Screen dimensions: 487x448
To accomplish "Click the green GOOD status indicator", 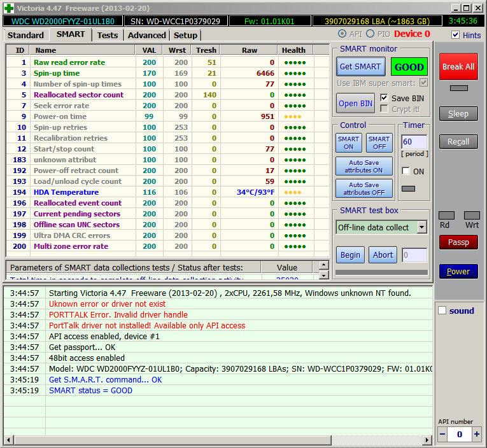I will coord(409,67).
